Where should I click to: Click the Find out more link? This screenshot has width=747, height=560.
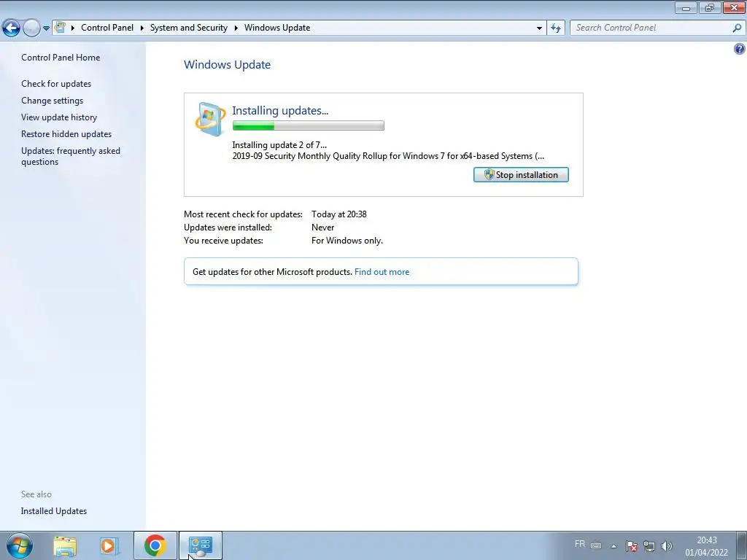[382, 272]
